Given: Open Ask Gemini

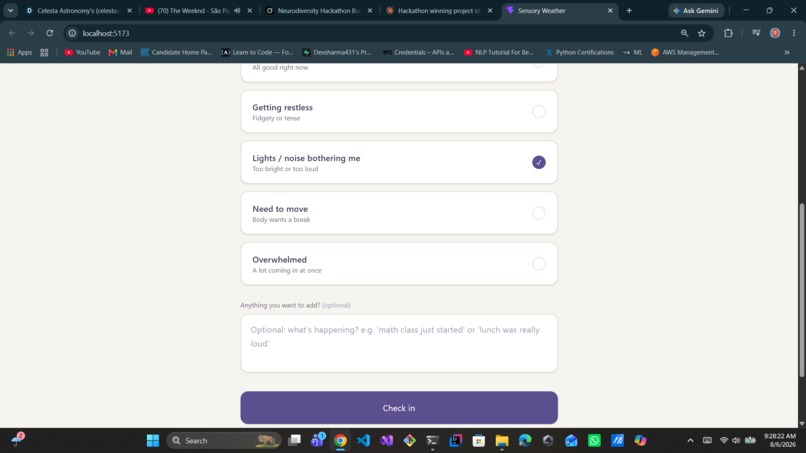Looking at the screenshot, I should click(695, 10).
